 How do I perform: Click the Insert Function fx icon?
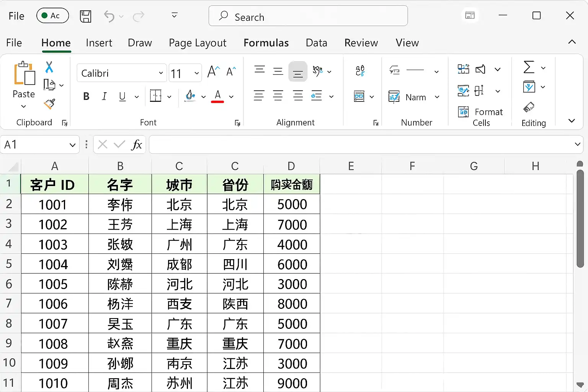[136, 145]
